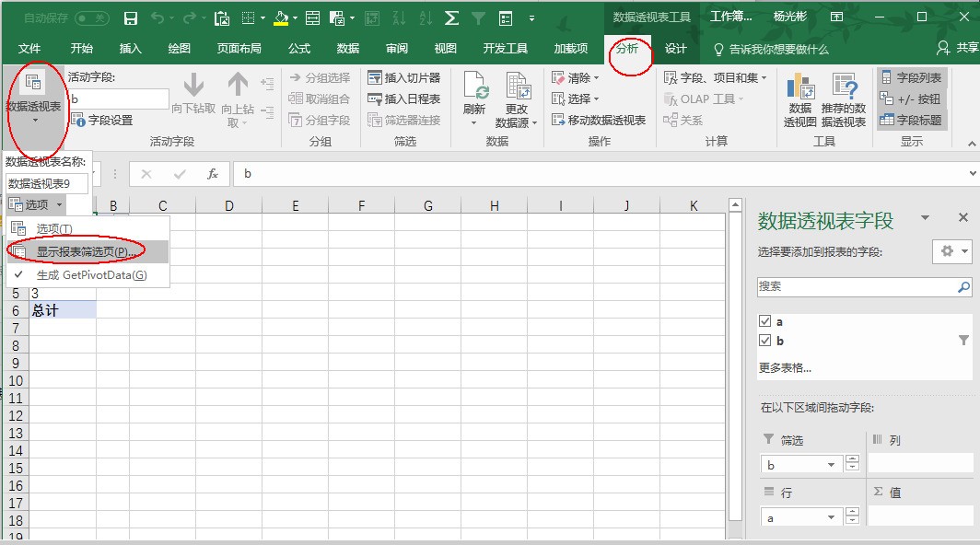980x545 pixels.
Task: Click the PivotTable name input field
Action: (47, 184)
